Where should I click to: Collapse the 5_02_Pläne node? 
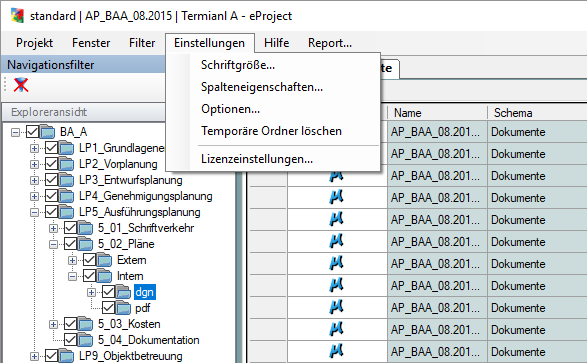pyautogui.click(x=54, y=244)
